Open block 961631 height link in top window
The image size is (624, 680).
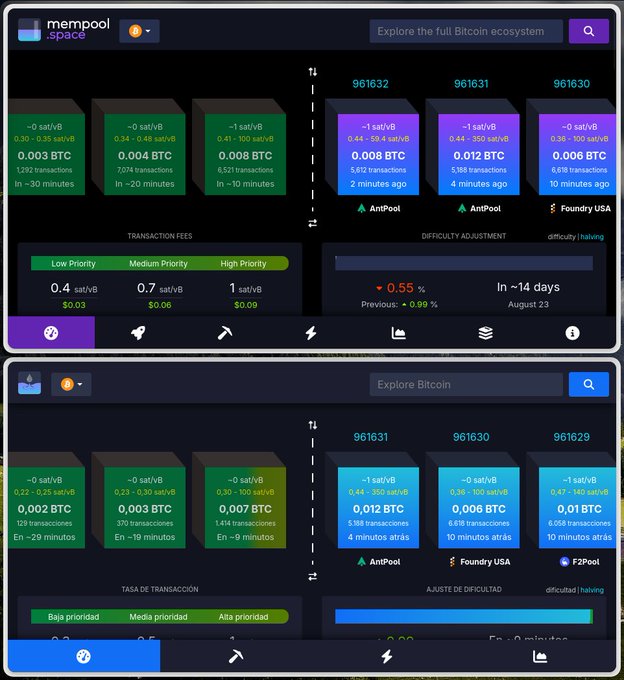[x=471, y=84]
